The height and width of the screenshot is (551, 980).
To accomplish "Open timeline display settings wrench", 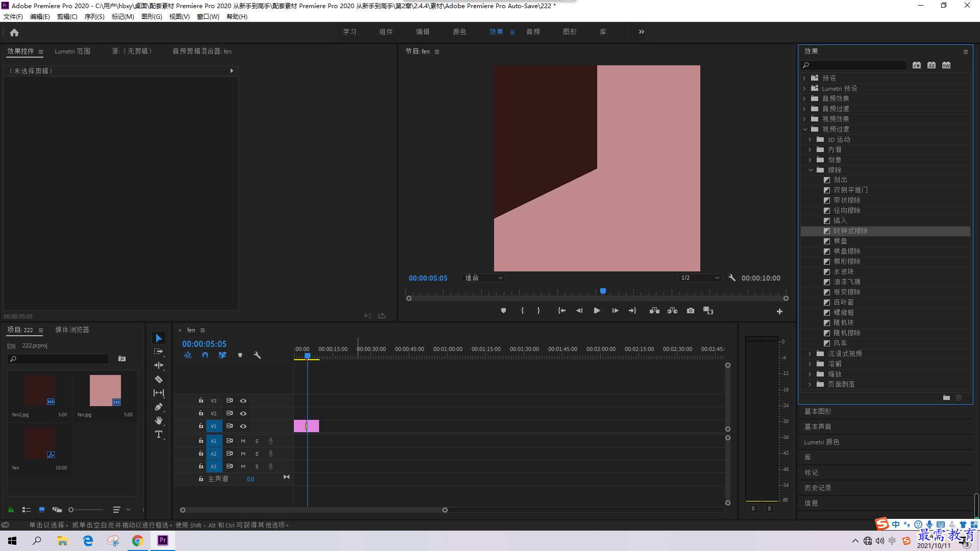I will [257, 355].
